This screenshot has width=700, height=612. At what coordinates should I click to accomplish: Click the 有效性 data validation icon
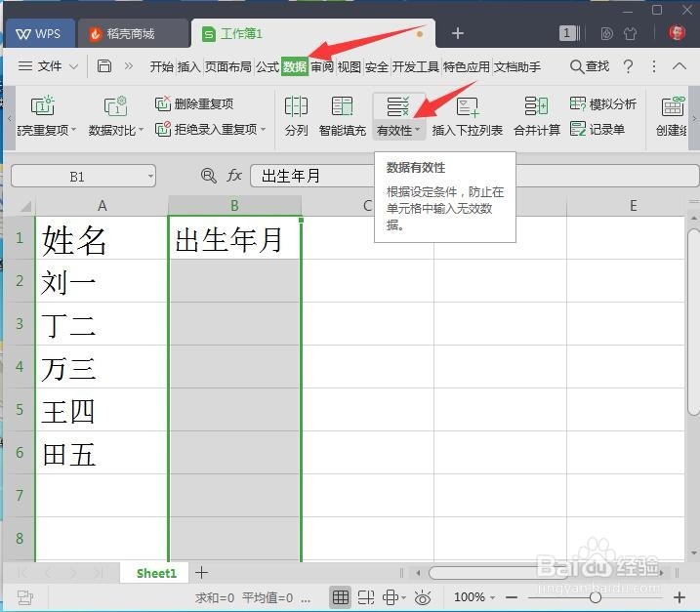click(x=397, y=106)
